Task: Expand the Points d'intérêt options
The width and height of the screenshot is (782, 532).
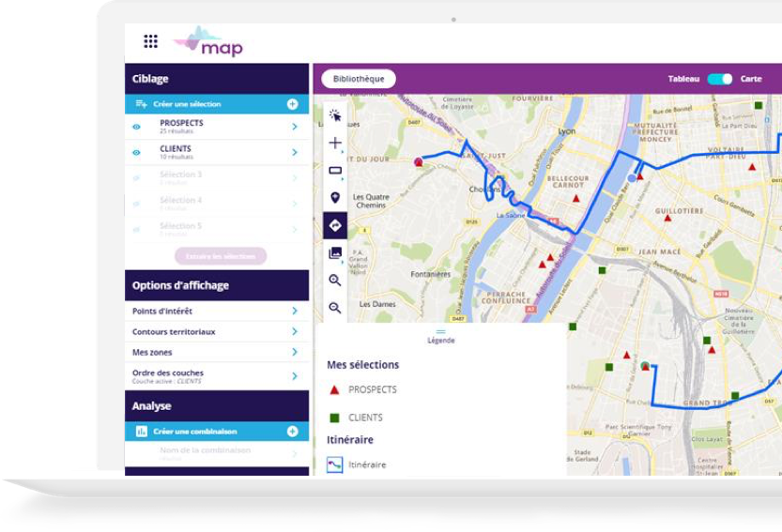Action: [x=294, y=311]
